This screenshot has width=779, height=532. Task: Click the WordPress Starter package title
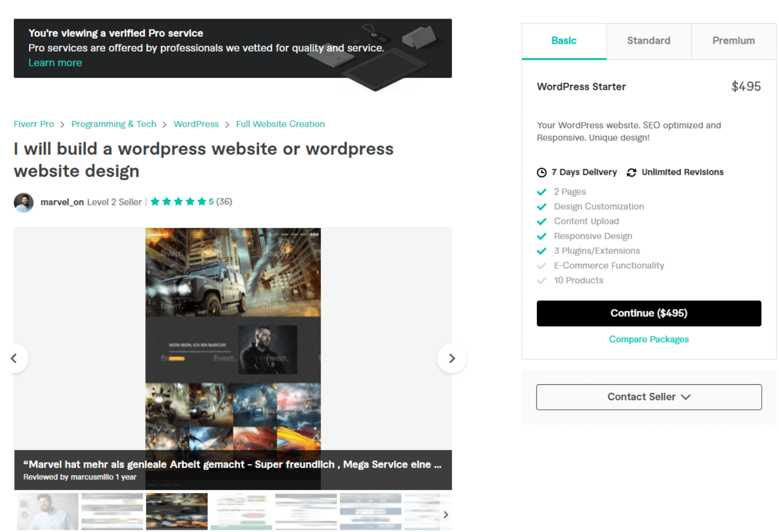click(x=581, y=87)
